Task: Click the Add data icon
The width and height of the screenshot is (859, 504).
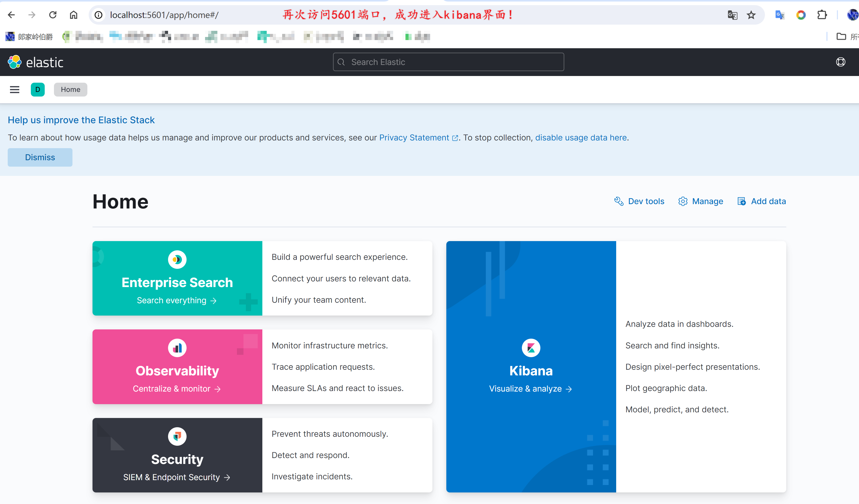Action: 742,201
